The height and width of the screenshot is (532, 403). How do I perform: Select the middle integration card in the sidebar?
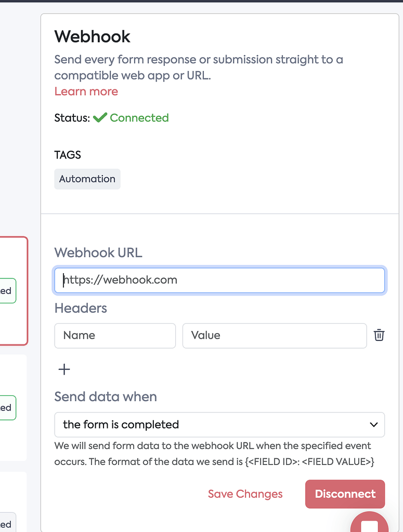tap(13, 408)
